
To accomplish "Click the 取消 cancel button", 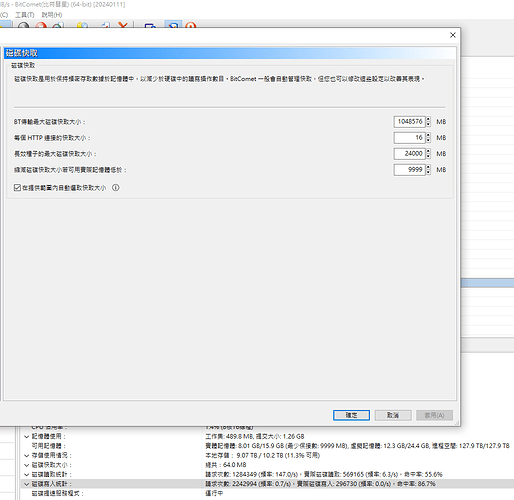I will click(x=393, y=415).
